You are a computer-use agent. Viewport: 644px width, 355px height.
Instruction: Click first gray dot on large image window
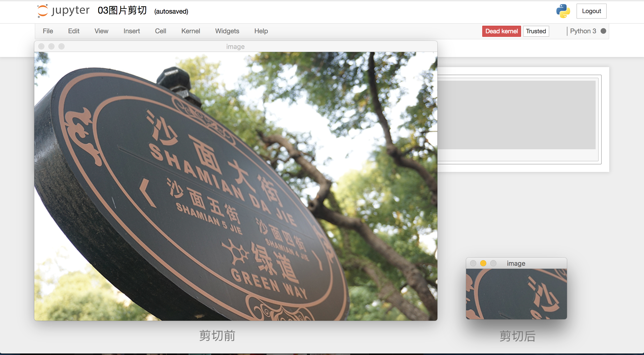(x=41, y=46)
